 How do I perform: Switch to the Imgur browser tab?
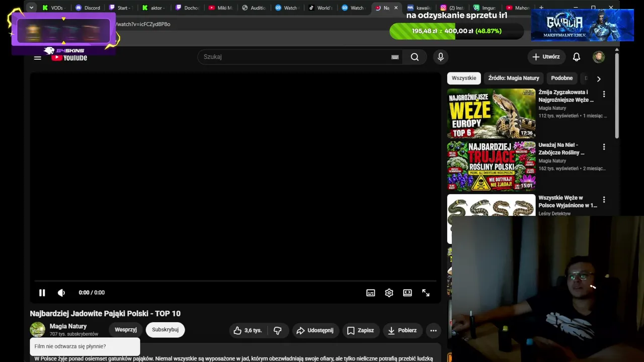(485, 8)
